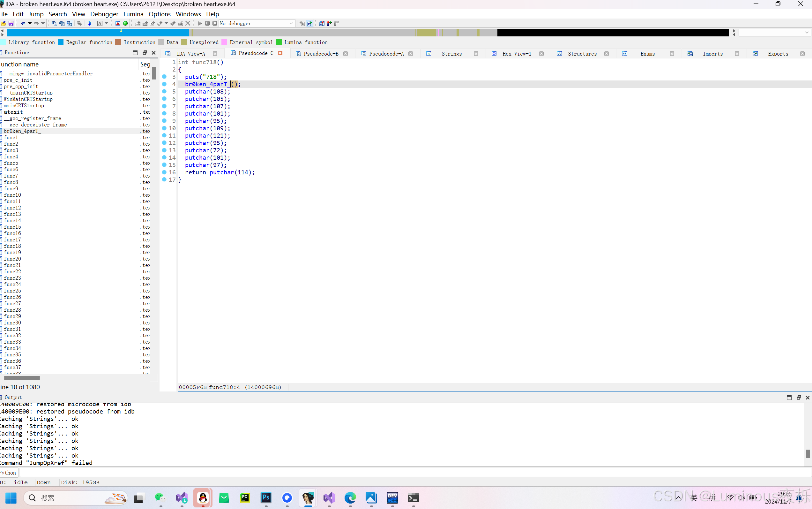Open the No debugger dropdown
The width and height of the screenshot is (812, 509).
[x=291, y=23]
